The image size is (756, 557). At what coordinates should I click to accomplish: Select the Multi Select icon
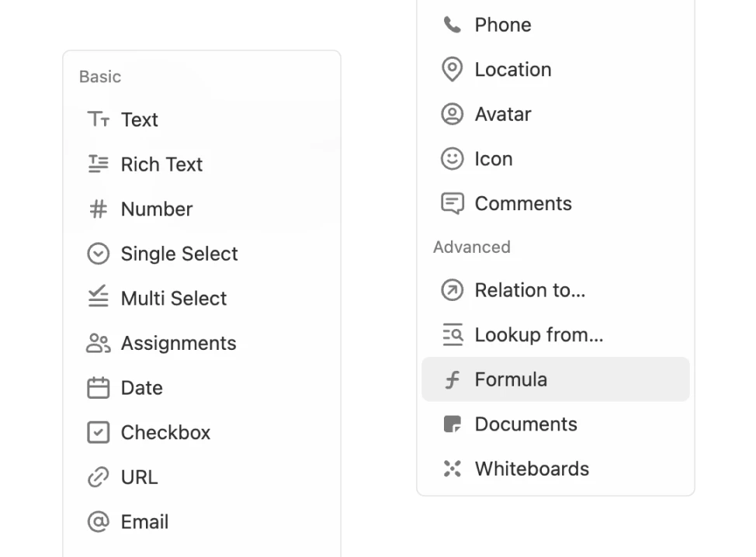[98, 298]
